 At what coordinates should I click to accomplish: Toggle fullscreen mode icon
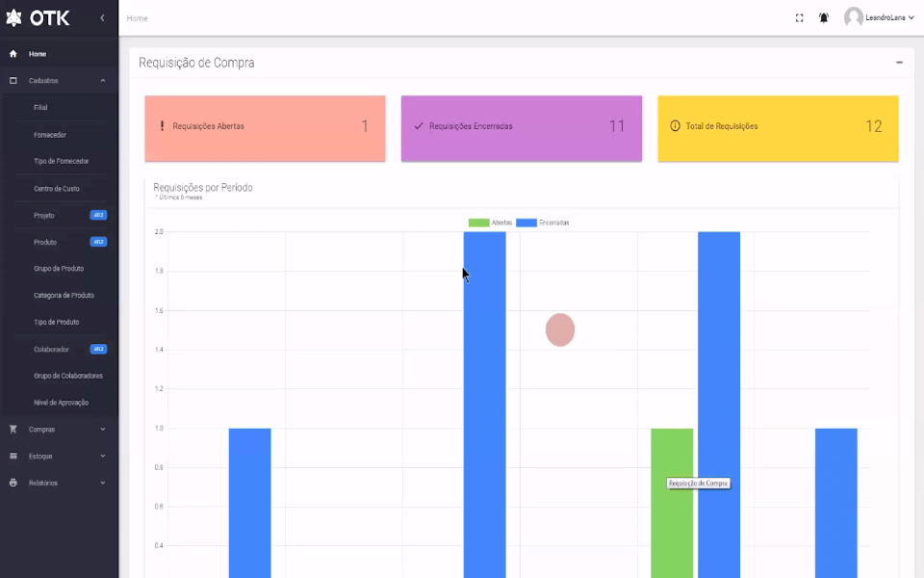click(x=799, y=18)
